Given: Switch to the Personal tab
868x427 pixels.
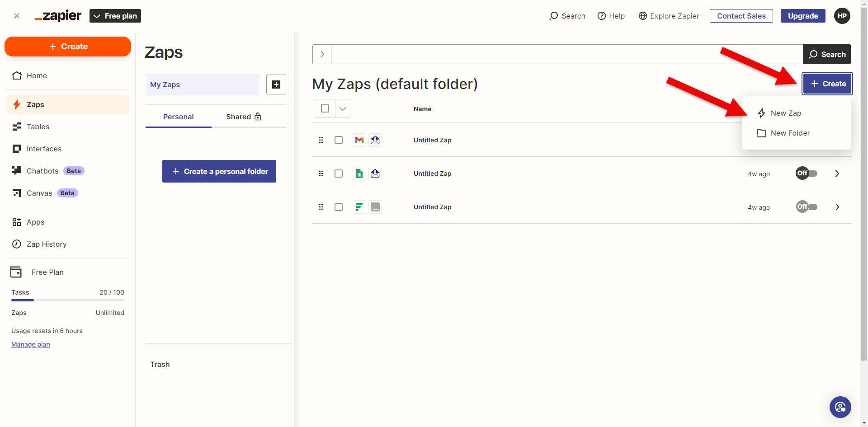Looking at the screenshot, I should [179, 117].
